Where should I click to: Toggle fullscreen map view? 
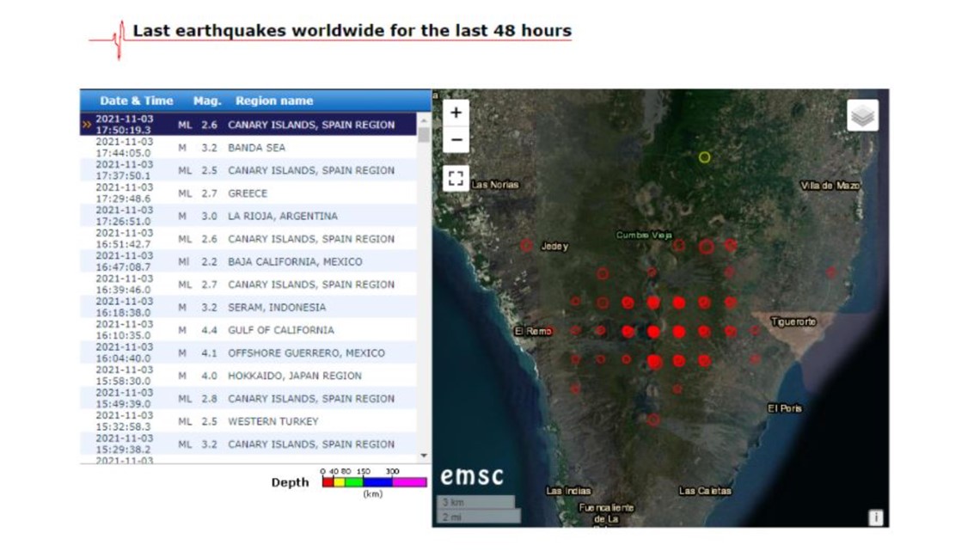click(456, 178)
